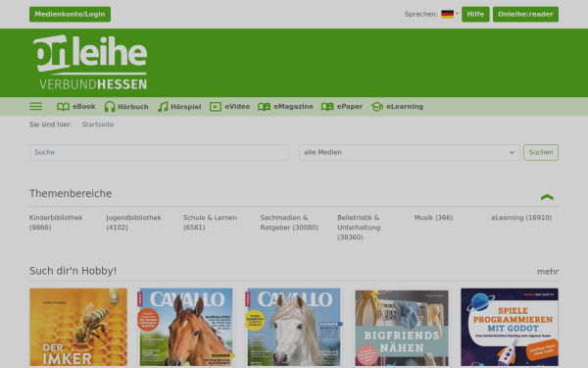
Task: Open the Onleihe:reader button
Action: click(525, 15)
